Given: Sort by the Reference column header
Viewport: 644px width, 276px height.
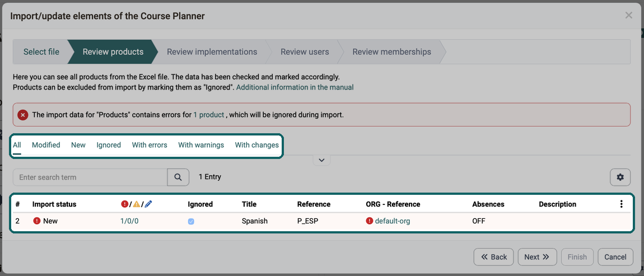Looking at the screenshot, I should (x=314, y=204).
